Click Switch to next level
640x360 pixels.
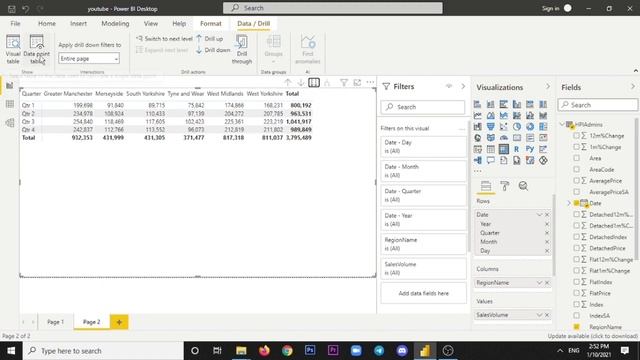pos(164,39)
